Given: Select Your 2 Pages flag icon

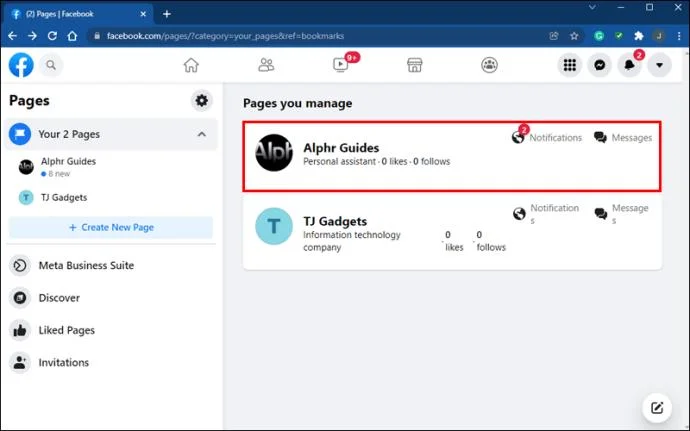Looking at the screenshot, I should [x=20, y=134].
